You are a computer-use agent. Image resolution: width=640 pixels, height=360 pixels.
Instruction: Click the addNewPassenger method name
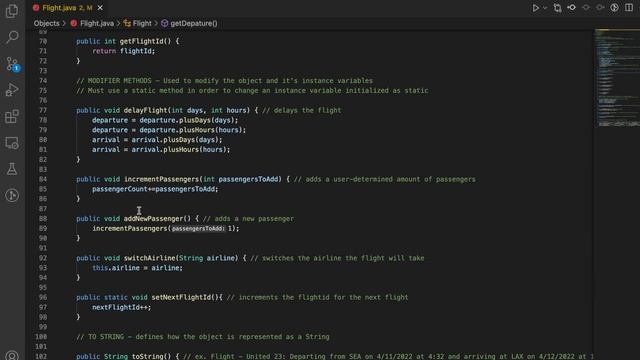point(153,219)
